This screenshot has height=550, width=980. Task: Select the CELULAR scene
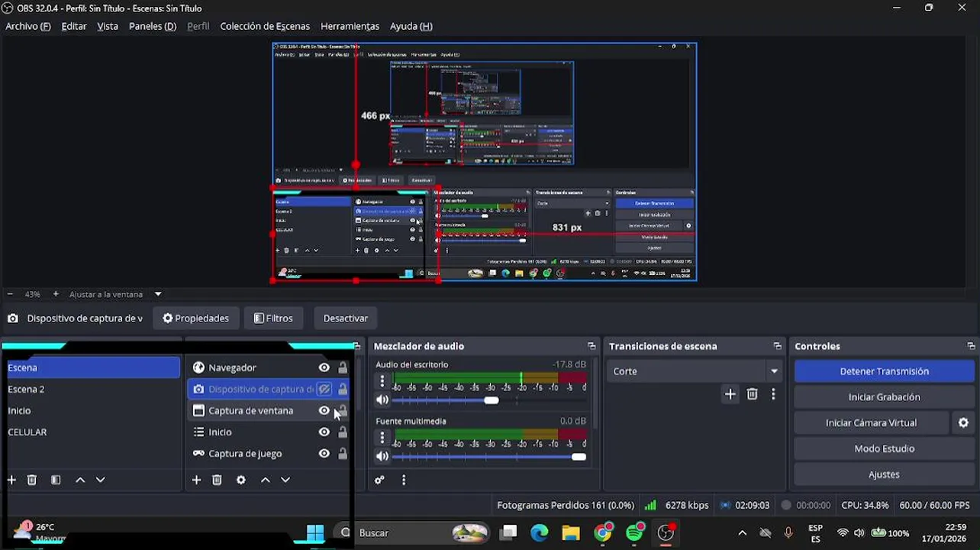91,432
